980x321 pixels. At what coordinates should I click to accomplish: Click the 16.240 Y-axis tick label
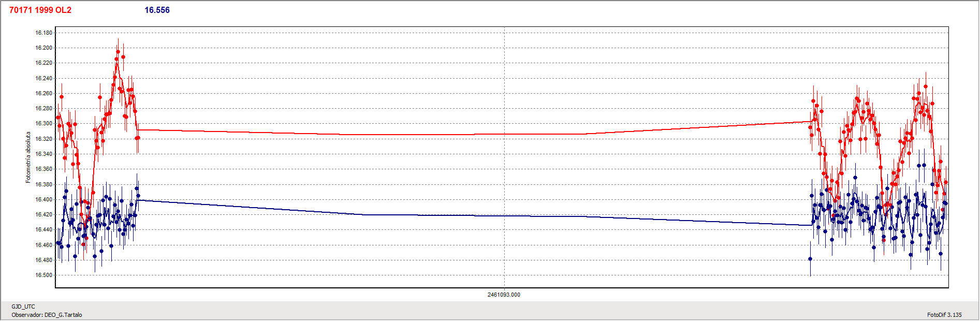coord(43,78)
